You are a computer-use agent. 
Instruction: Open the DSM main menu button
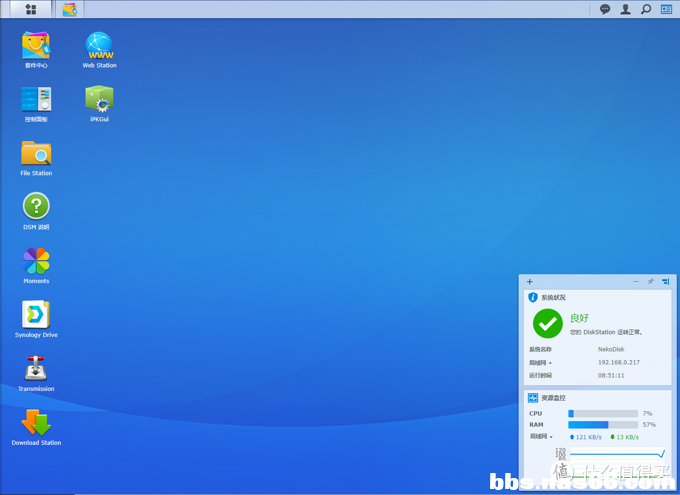tap(30, 9)
